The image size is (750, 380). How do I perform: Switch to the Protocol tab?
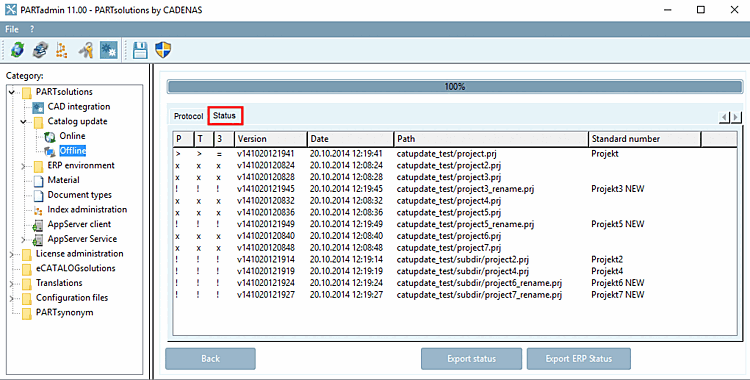tap(188, 116)
